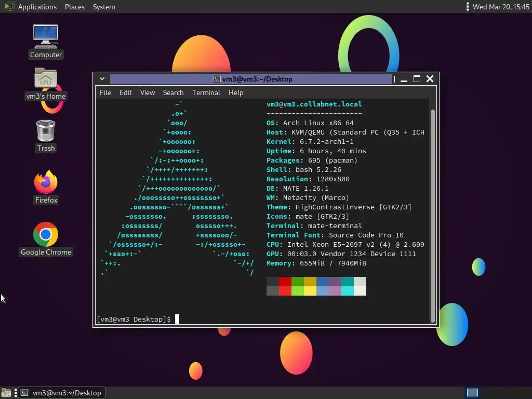Click the Resolution: 1280x800 line
The image size is (532, 399).
pos(308,179)
